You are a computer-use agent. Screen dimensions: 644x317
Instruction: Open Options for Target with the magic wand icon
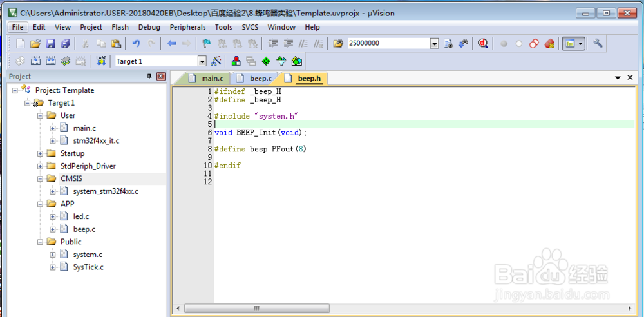(x=216, y=61)
